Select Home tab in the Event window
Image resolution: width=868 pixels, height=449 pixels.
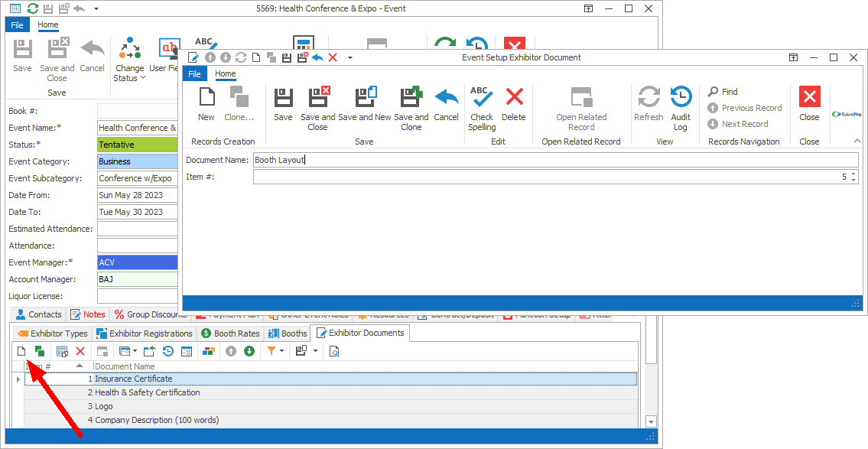pyautogui.click(x=48, y=24)
